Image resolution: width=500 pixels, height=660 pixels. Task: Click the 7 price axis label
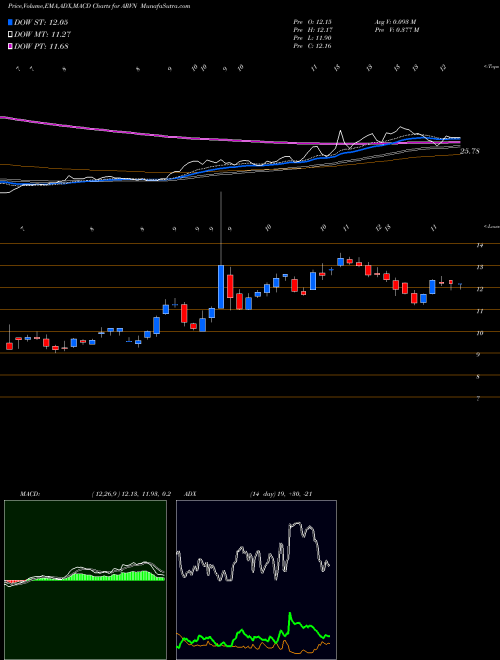click(x=478, y=399)
